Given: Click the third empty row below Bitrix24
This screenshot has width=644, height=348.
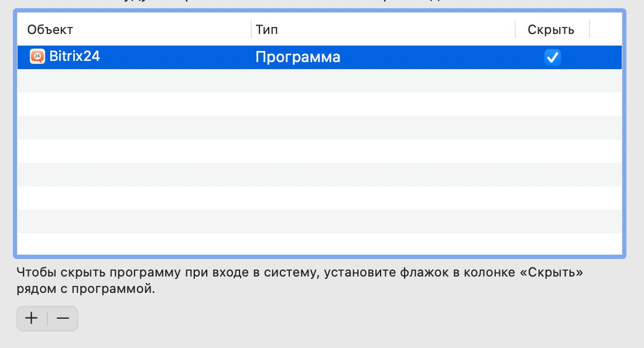Looking at the screenshot, I should coord(319,128).
